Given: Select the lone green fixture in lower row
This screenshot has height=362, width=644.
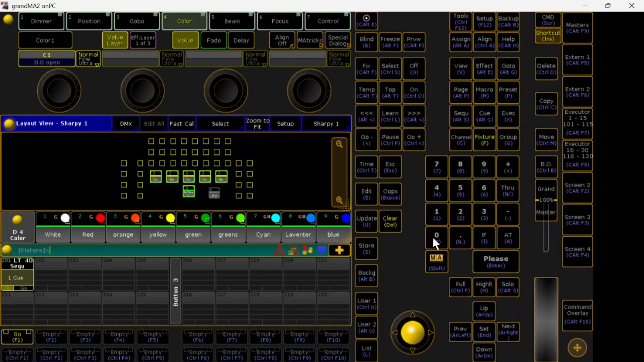Looking at the screenshot, I should (x=189, y=191).
